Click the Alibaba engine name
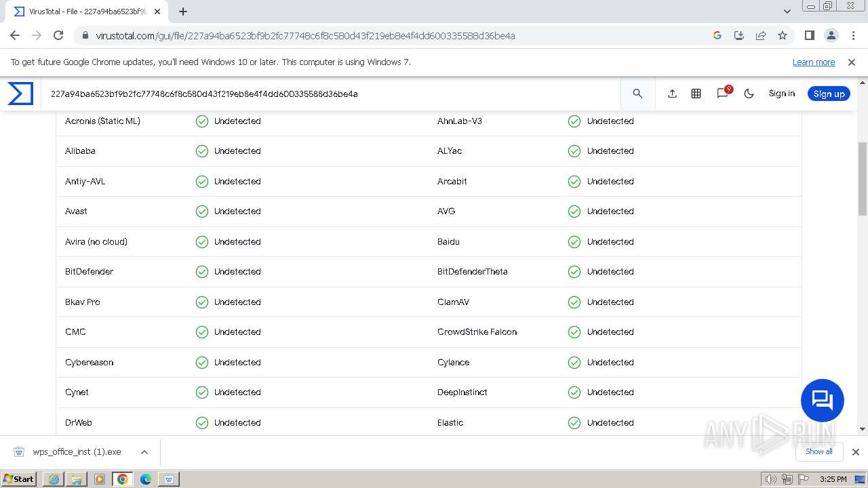 [x=80, y=150]
